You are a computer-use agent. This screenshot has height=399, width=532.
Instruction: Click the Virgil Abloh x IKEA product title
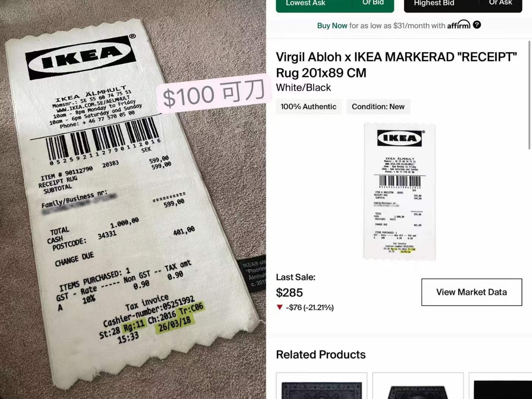click(397, 65)
